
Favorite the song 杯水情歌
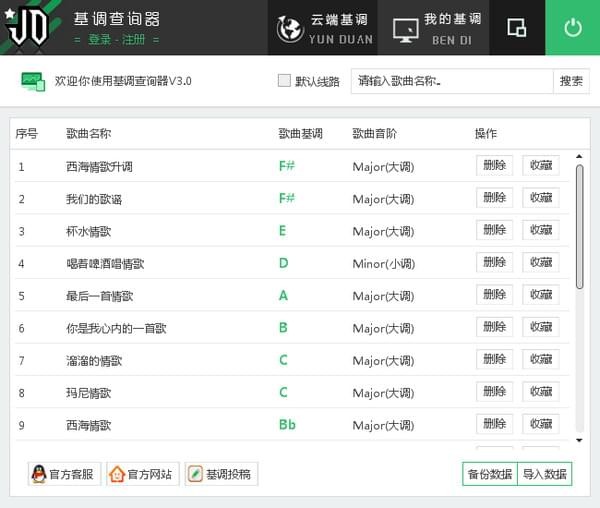click(x=541, y=230)
